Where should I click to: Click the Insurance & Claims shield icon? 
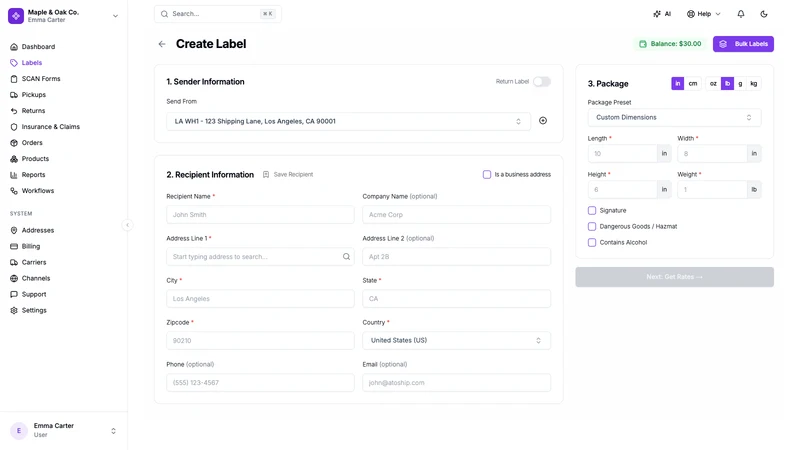pos(14,127)
